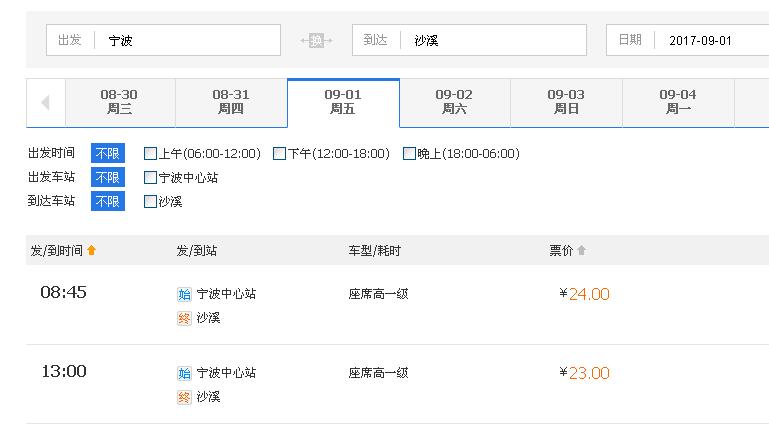This screenshot has height=431, width=769.
Task: Click the 不限 button for departure time
Action: point(108,154)
